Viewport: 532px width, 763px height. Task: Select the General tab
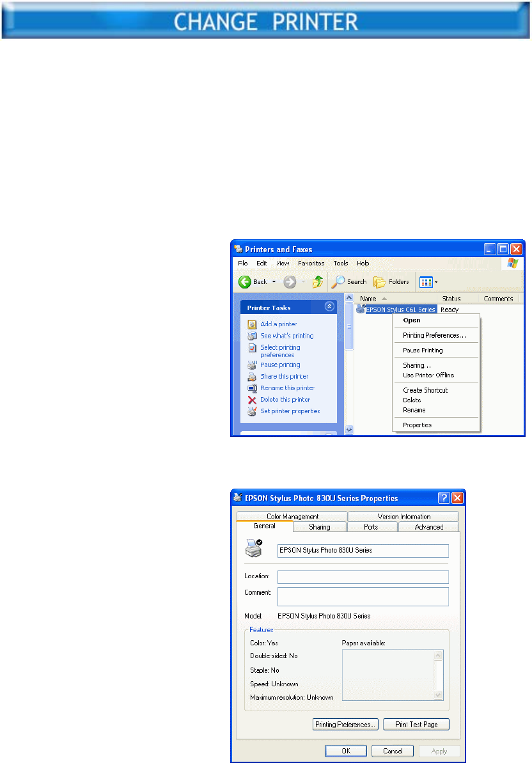(265, 526)
